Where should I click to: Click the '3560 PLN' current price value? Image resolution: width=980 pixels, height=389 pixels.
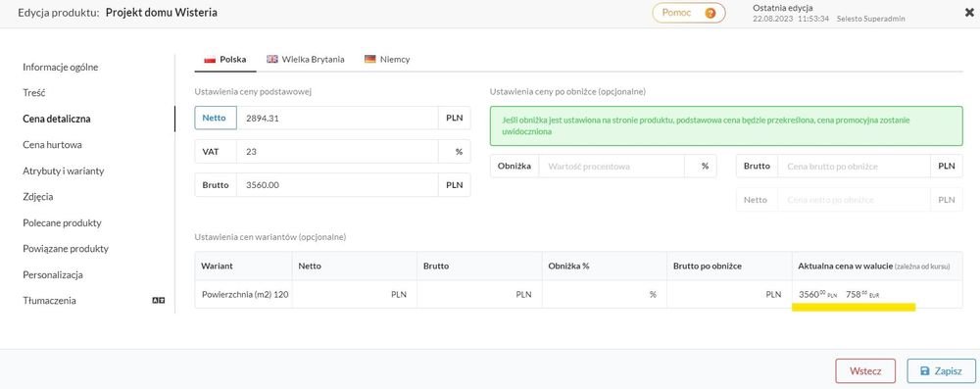(x=818, y=294)
